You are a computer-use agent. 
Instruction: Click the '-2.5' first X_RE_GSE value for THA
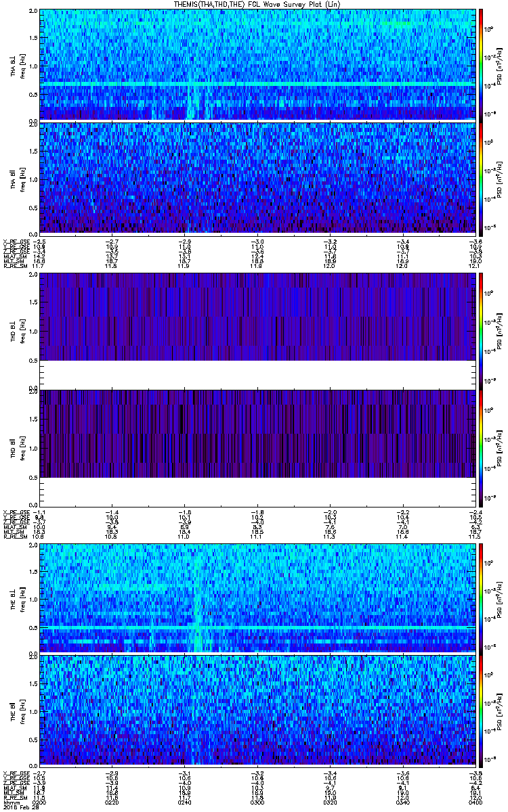pyautogui.click(x=40, y=242)
